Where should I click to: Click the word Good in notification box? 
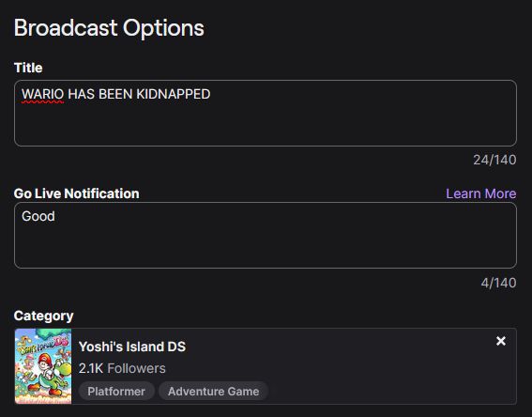pos(38,216)
